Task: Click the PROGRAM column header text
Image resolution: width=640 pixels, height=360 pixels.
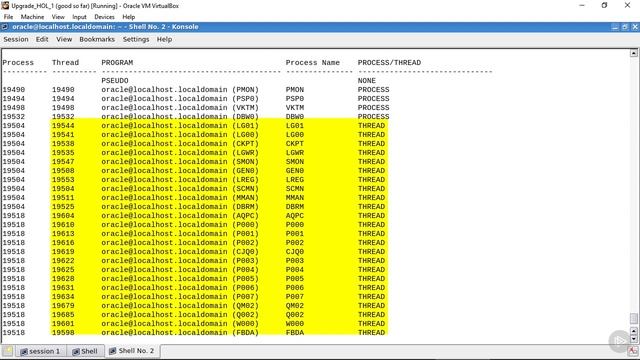Action: 117,62
